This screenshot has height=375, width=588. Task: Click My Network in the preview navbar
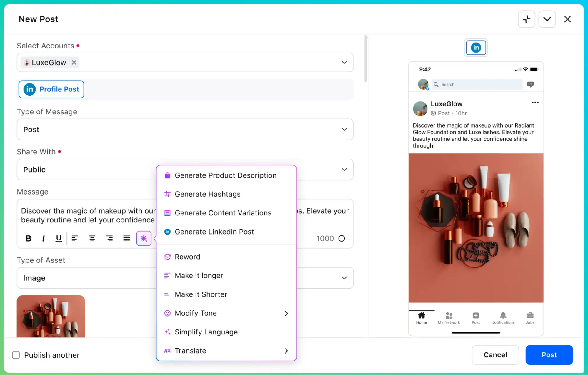pos(448,318)
